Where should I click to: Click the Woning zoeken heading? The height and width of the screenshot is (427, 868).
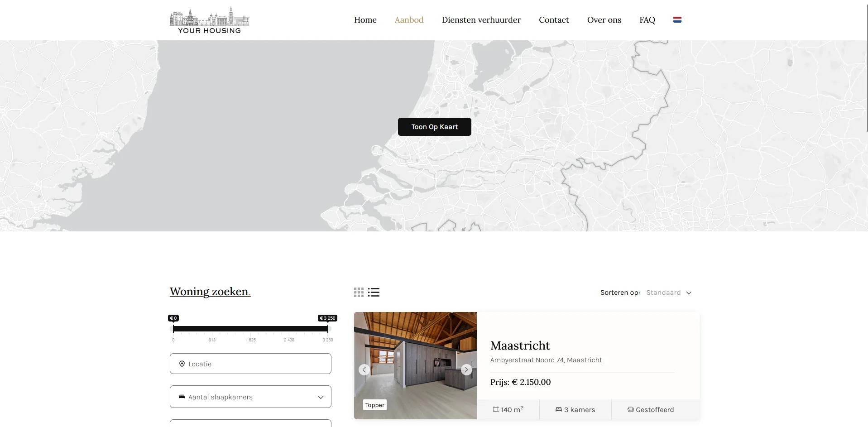(x=210, y=292)
